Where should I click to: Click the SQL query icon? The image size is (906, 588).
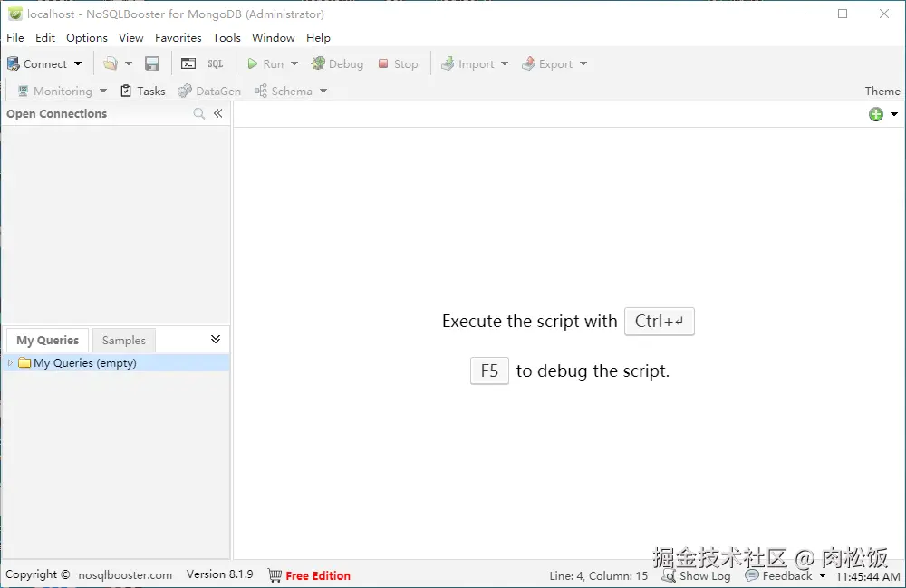tap(215, 64)
